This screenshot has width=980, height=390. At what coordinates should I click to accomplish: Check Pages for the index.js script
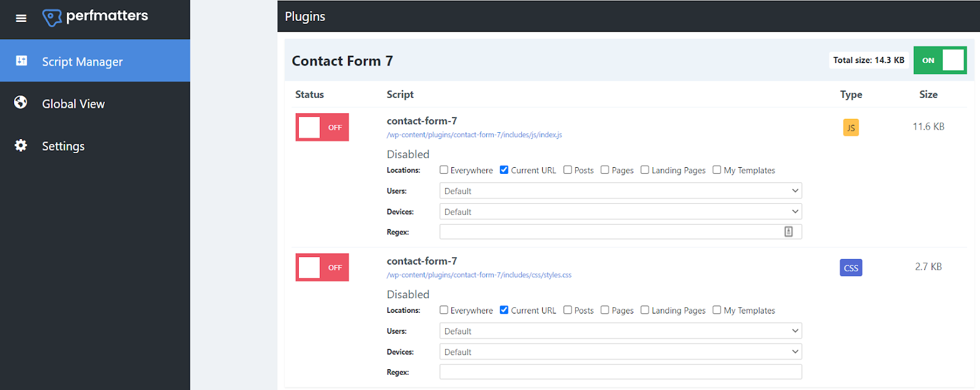(x=605, y=170)
